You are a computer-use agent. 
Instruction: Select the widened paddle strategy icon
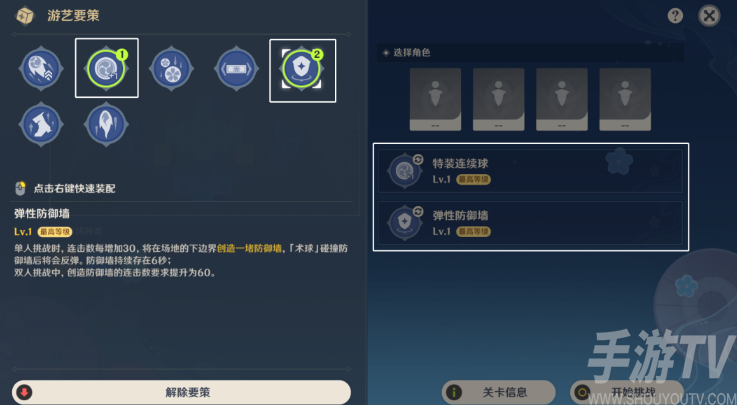tap(236, 69)
